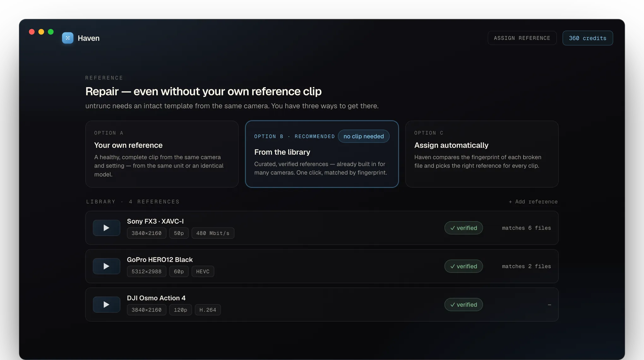Click the GoPro HERO12 Black title
Screen dimensions: 644x360
(160, 260)
